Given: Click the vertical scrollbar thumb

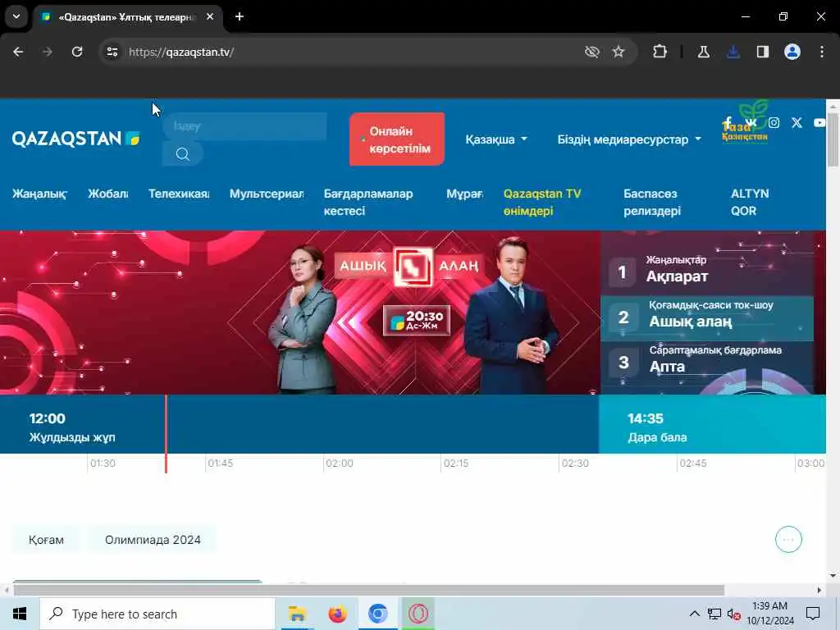Looking at the screenshot, I should pos(833,140).
